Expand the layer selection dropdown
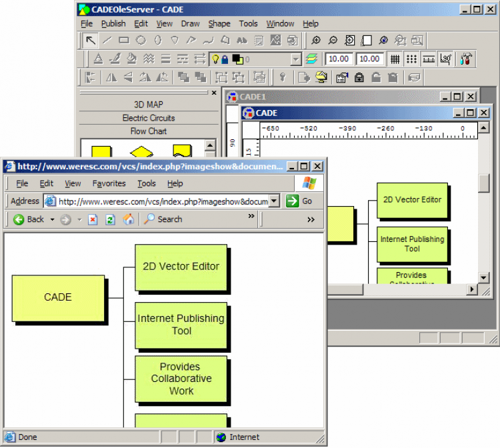This screenshot has width=500, height=448. pyautogui.click(x=296, y=59)
